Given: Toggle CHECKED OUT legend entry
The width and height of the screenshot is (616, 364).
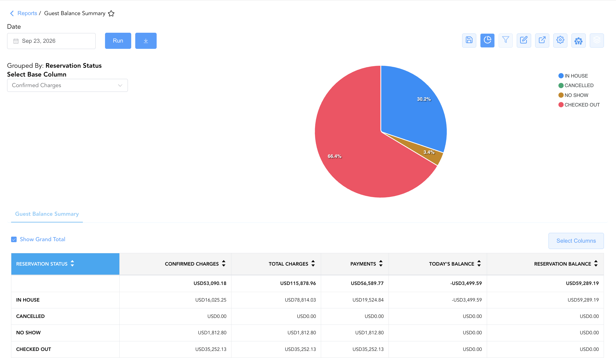Looking at the screenshot, I should pos(579,105).
